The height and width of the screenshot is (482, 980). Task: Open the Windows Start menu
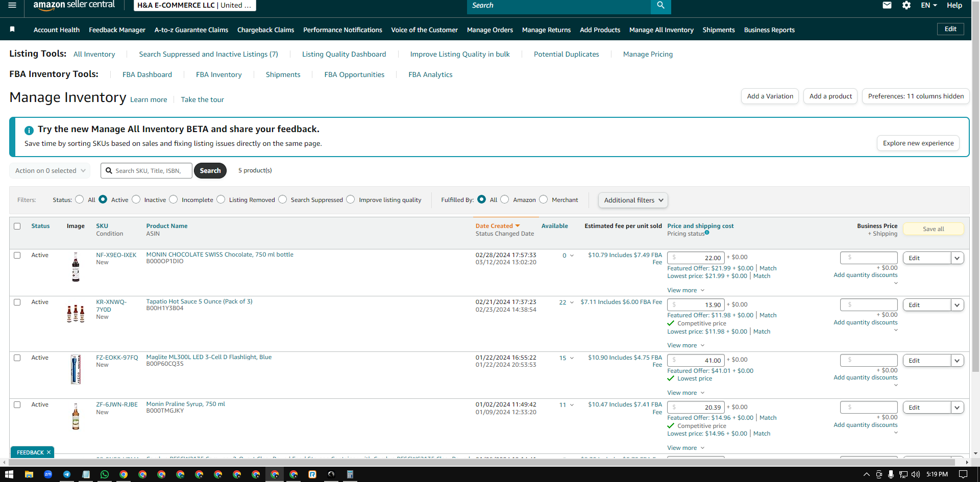9,474
